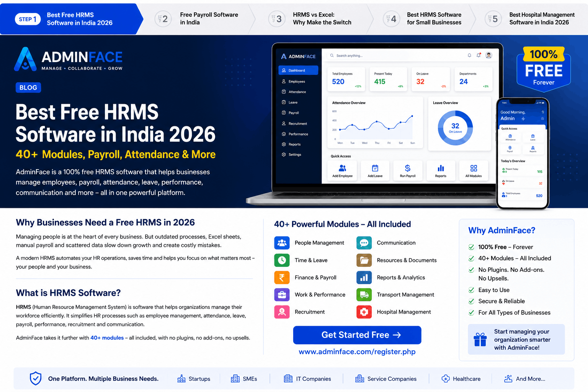This screenshot has height=392, width=588.
Task: Click the IT Companies building icon
Action: 288,379
